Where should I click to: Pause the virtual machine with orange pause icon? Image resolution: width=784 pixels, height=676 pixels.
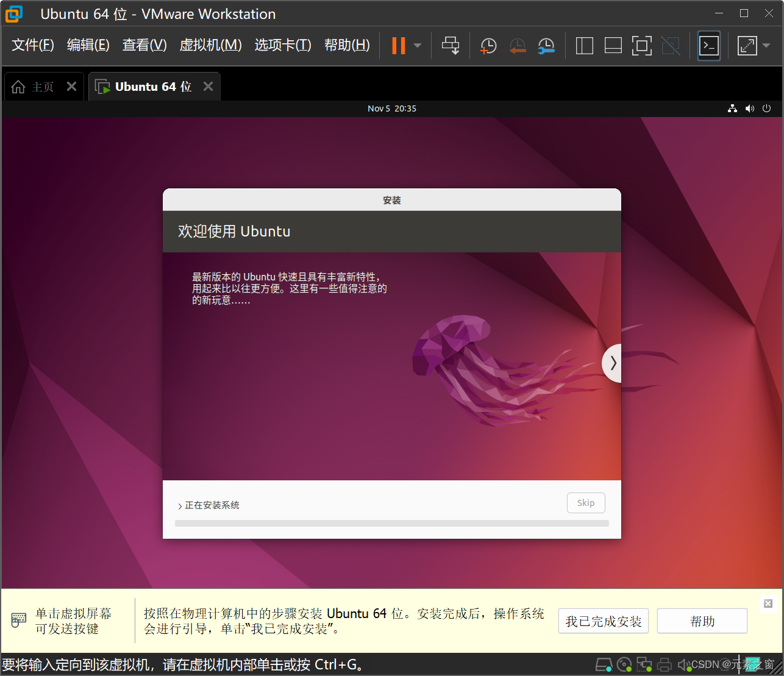pyautogui.click(x=399, y=46)
